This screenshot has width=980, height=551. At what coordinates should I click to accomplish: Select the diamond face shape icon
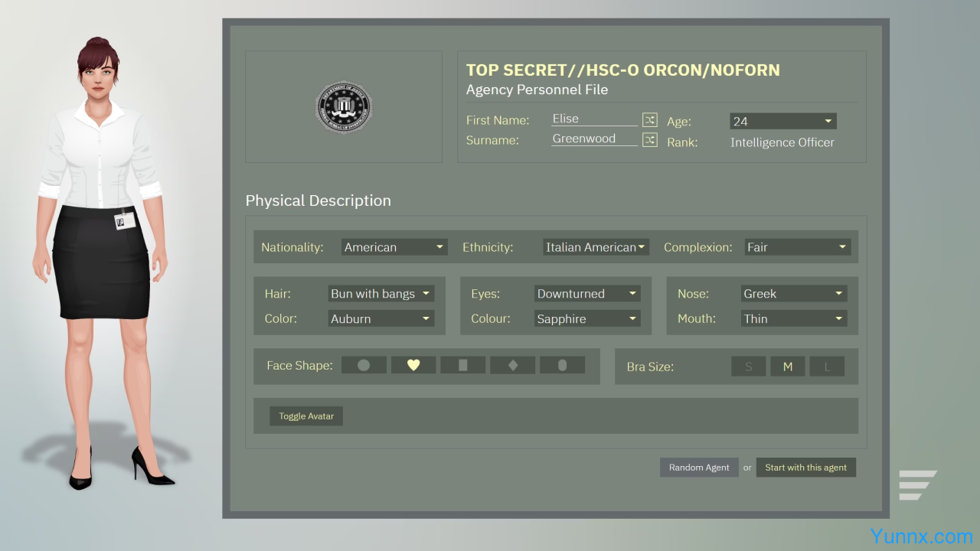point(513,365)
